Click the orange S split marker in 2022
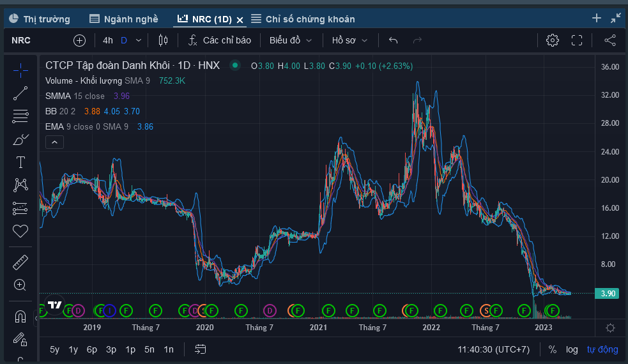628x364 pixels. point(486,310)
